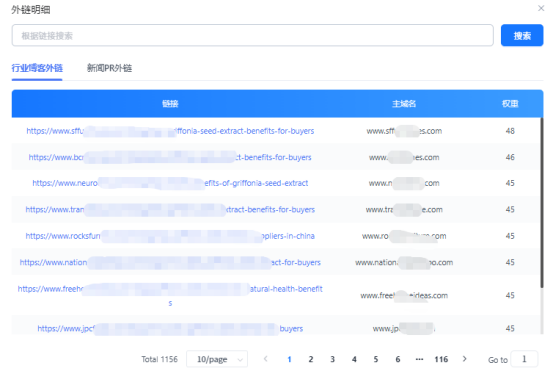554x371 pixels.
Task: Open the neuro link ending griffonia-seed-extract
Action: tap(170, 183)
